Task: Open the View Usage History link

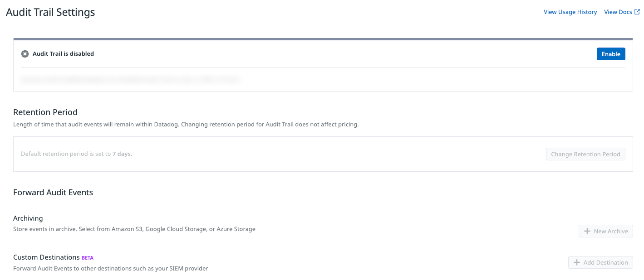Action: [x=570, y=12]
